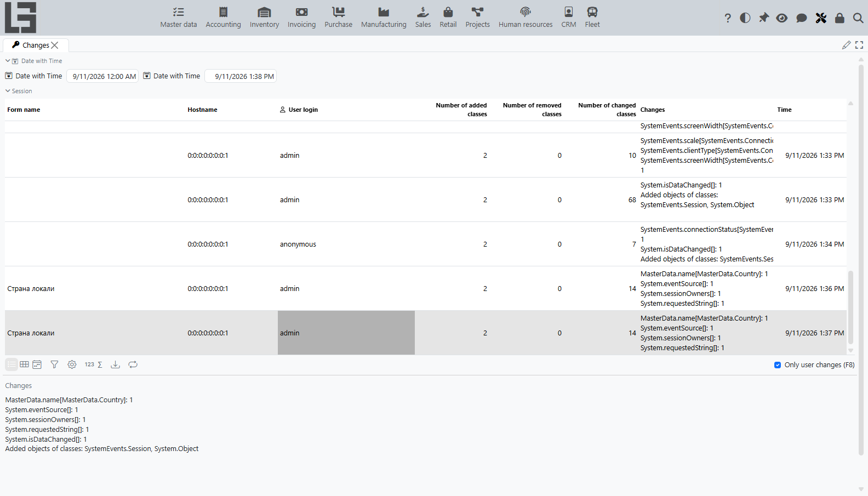Open the chat bubble icon

pos(802,18)
